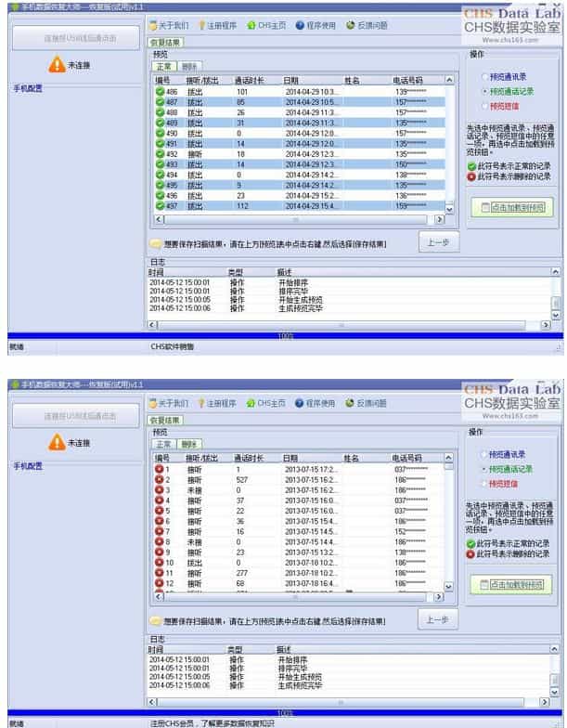Screen dimensions: 567x728
Task: Open 程序使用 help in the lower window toolbar
Action: tap(316, 403)
